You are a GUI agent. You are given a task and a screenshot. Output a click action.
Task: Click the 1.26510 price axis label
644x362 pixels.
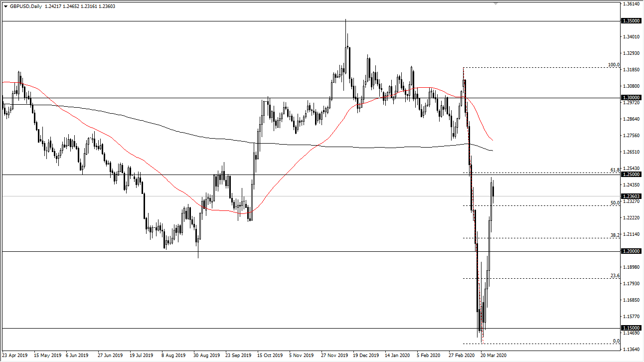[632, 152]
